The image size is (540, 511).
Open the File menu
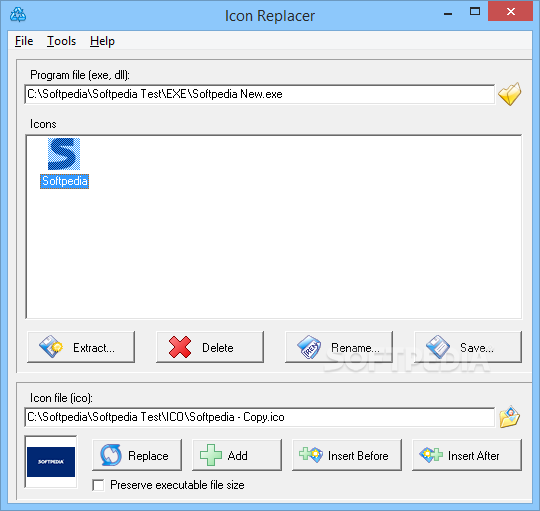pos(24,41)
